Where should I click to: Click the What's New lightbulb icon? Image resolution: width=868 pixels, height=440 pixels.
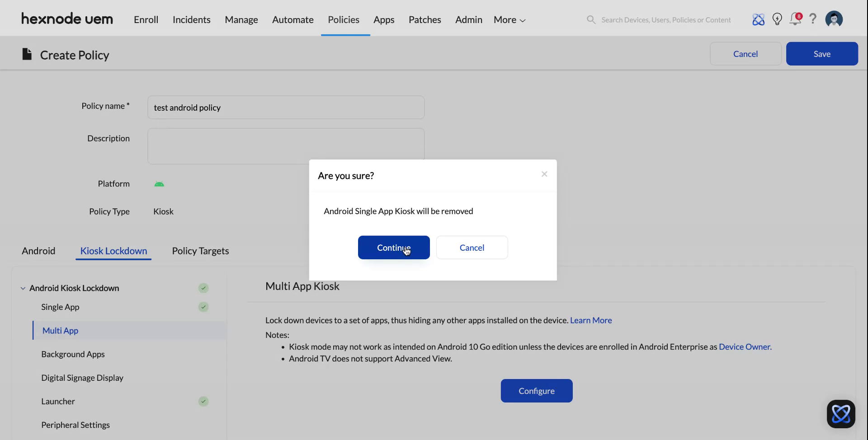[777, 19]
